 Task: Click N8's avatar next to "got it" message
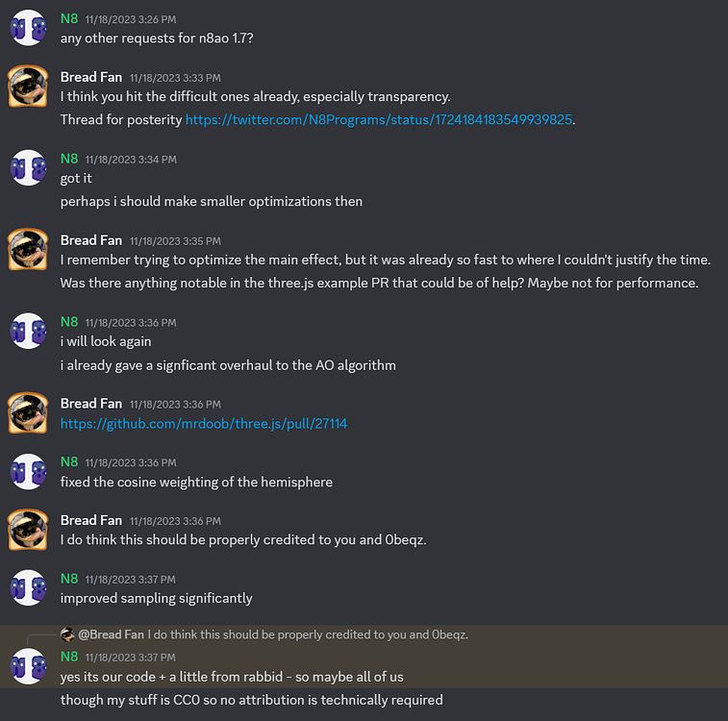[28, 167]
